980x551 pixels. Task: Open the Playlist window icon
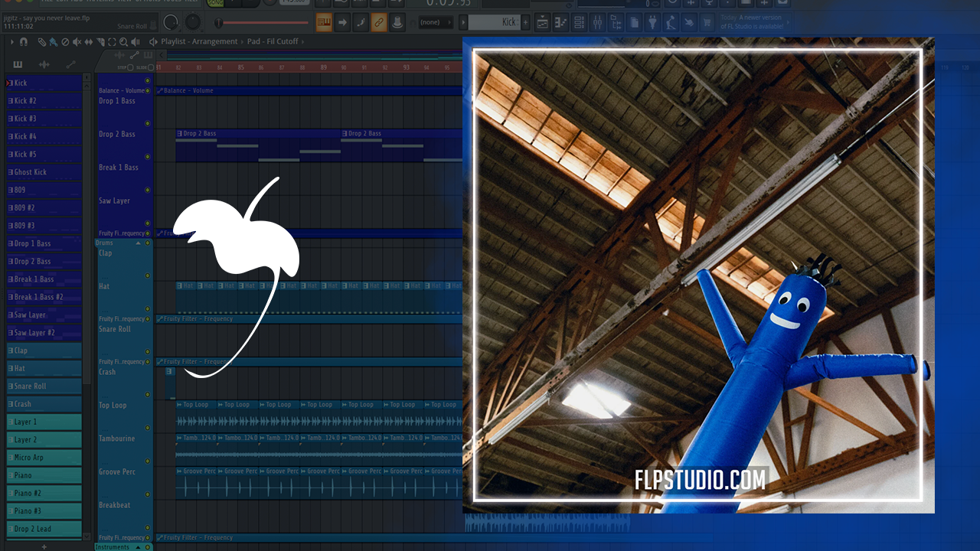coord(543,22)
